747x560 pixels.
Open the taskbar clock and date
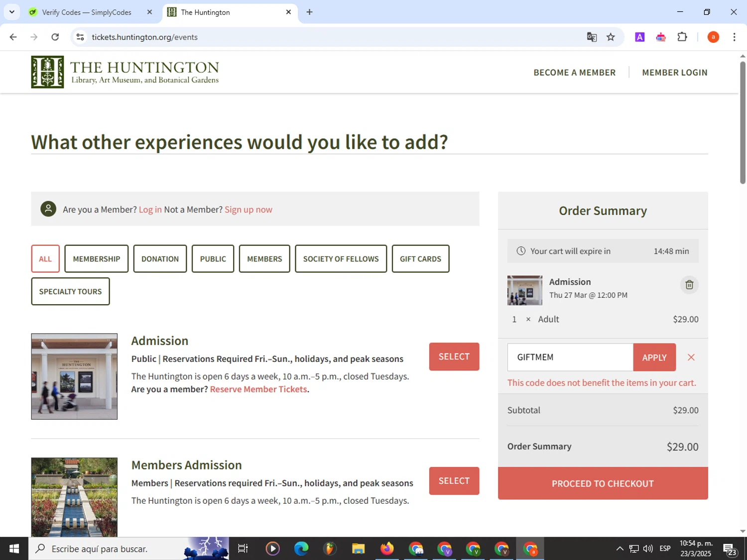click(x=696, y=549)
